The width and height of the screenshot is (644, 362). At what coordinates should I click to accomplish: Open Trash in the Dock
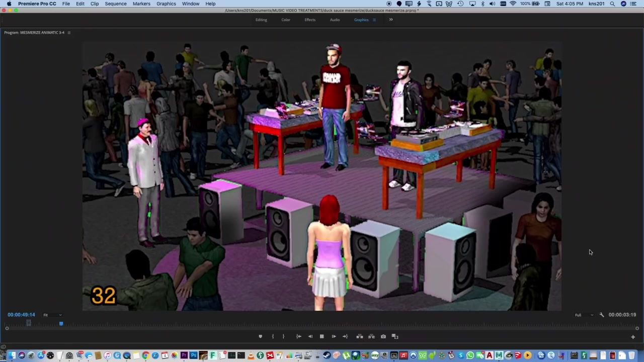click(x=631, y=356)
